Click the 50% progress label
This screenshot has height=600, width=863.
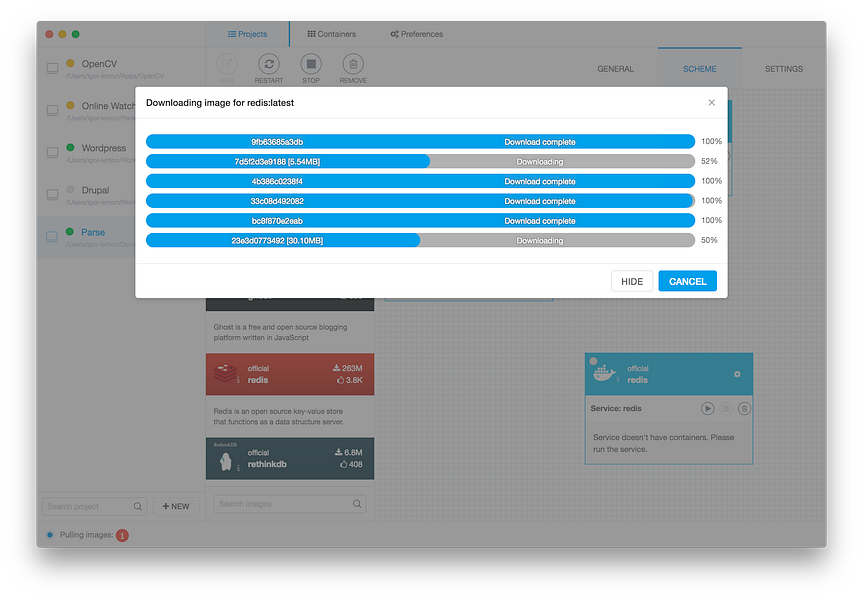click(x=709, y=241)
